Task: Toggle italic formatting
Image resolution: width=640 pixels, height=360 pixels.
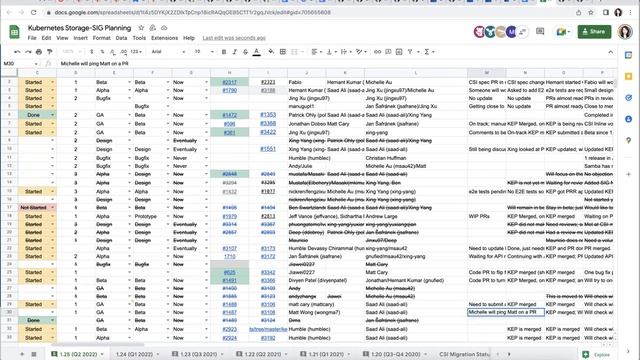Action: tap(234, 52)
